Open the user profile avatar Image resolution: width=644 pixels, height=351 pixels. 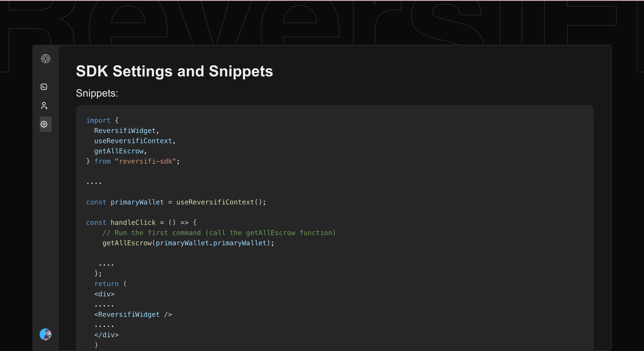click(46, 334)
